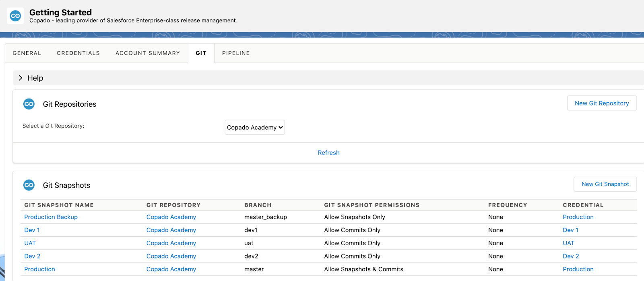Screen dimensions: 644x281
Task: Open Copado Academy repository in Dev 1 row
Action: 171,230
